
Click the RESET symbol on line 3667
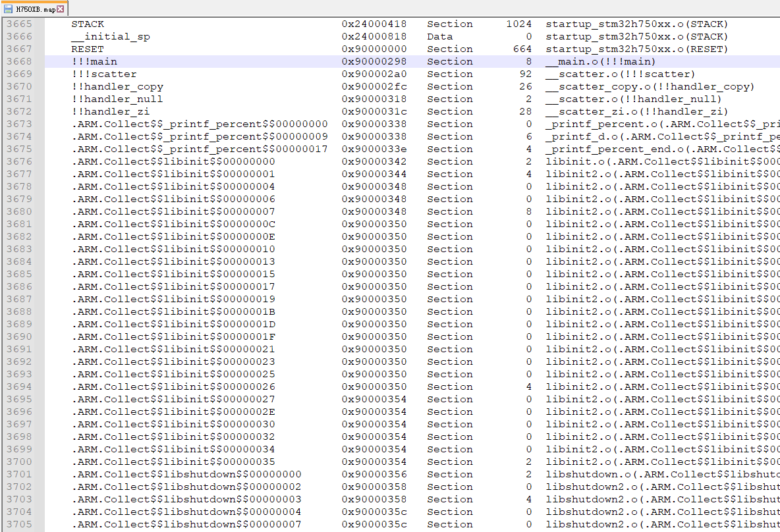88,49
